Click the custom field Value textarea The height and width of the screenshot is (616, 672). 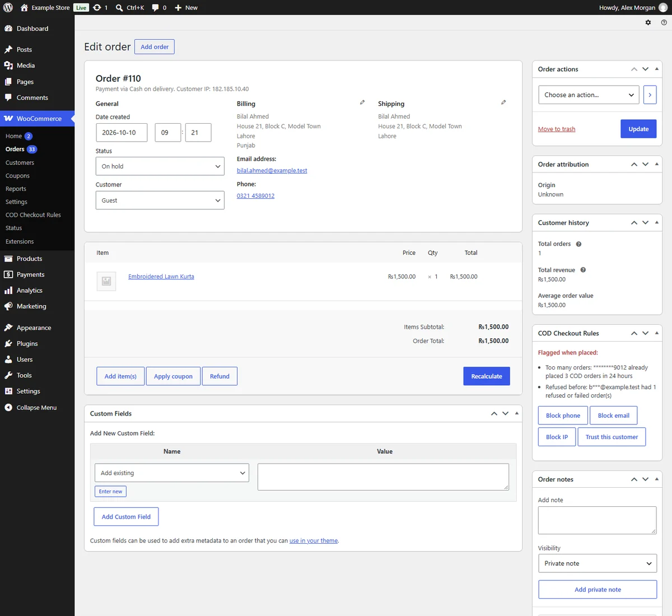[x=383, y=477]
